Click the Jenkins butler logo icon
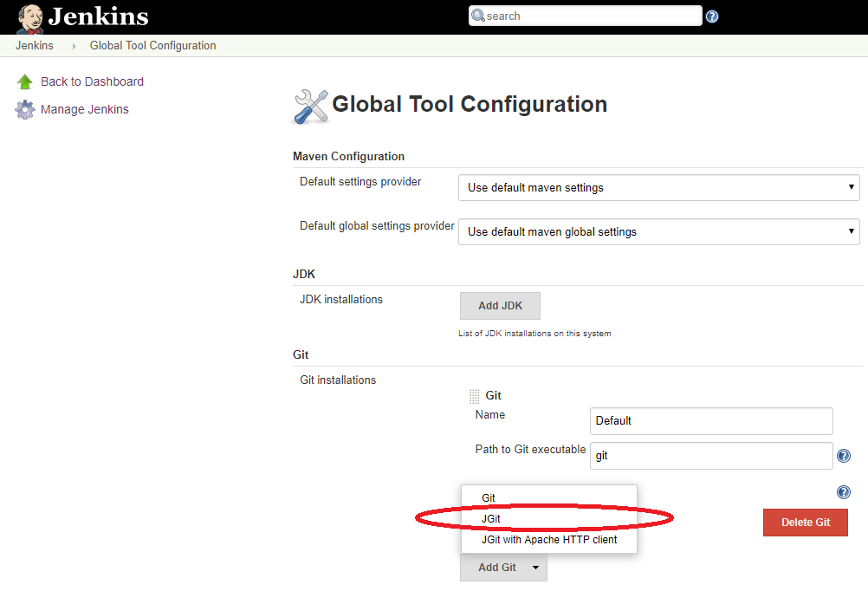 [x=30, y=17]
